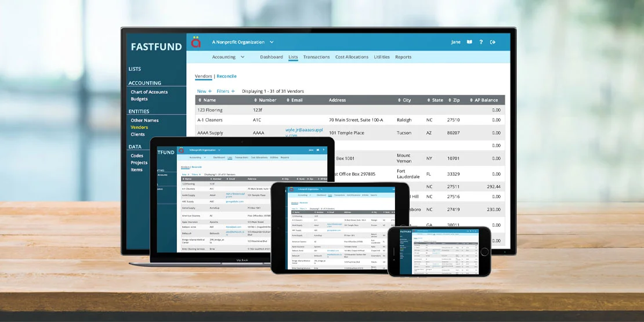Click the Address column header
This screenshot has width=644, height=322.
[x=337, y=100]
